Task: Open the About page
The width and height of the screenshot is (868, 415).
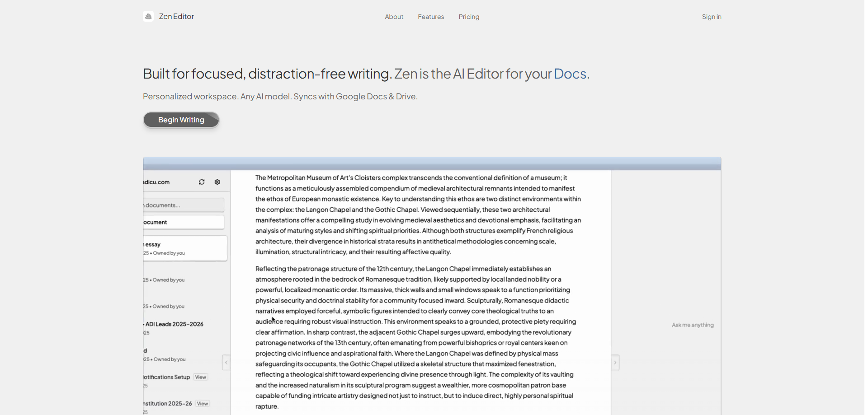Action: [394, 17]
